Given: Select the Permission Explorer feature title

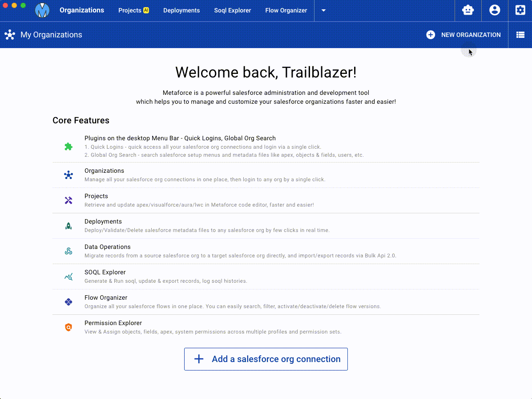Looking at the screenshot, I should pos(113,323).
